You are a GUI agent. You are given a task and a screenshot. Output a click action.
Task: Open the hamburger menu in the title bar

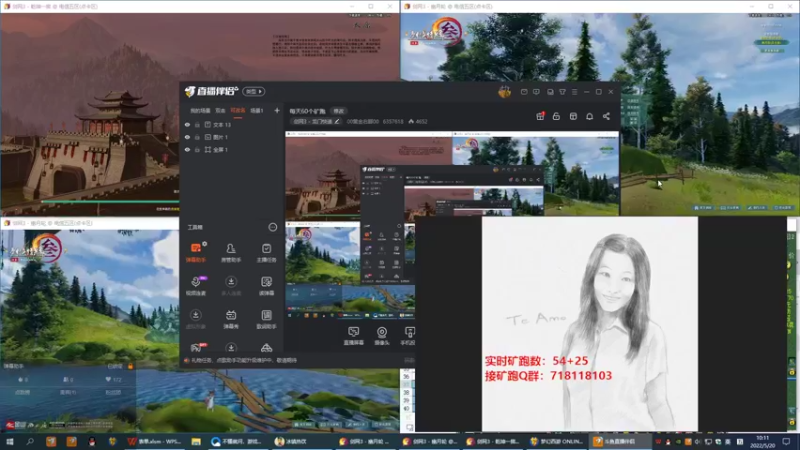pyautogui.click(x=574, y=92)
